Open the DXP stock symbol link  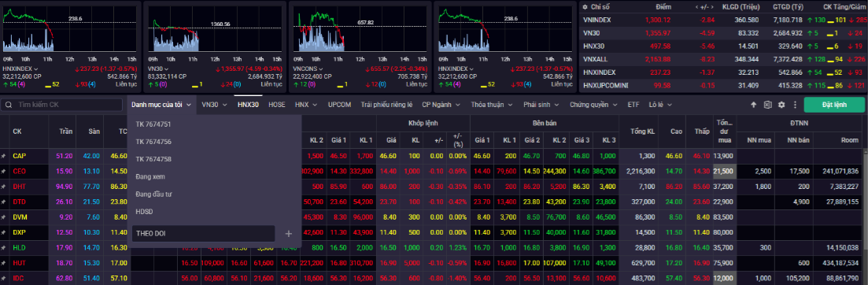[20, 233]
